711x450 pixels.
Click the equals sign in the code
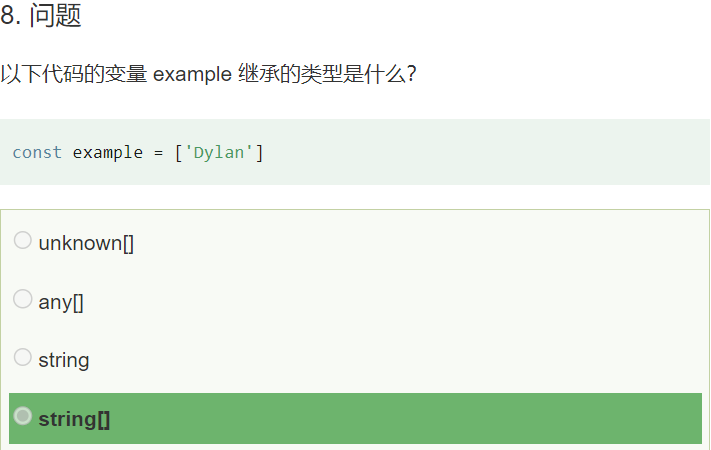[158, 153]
